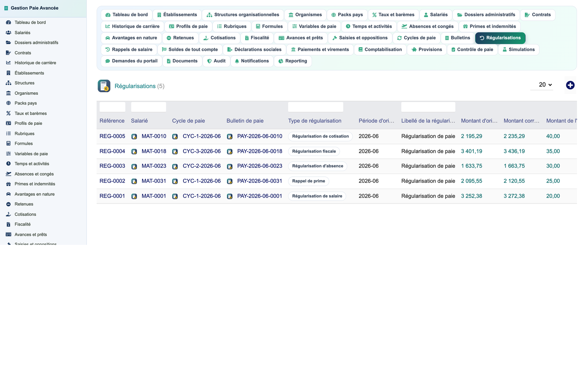The image size is (588, 367).
Task: Click the Temps et activités clock icon
Action: point(9,164)
